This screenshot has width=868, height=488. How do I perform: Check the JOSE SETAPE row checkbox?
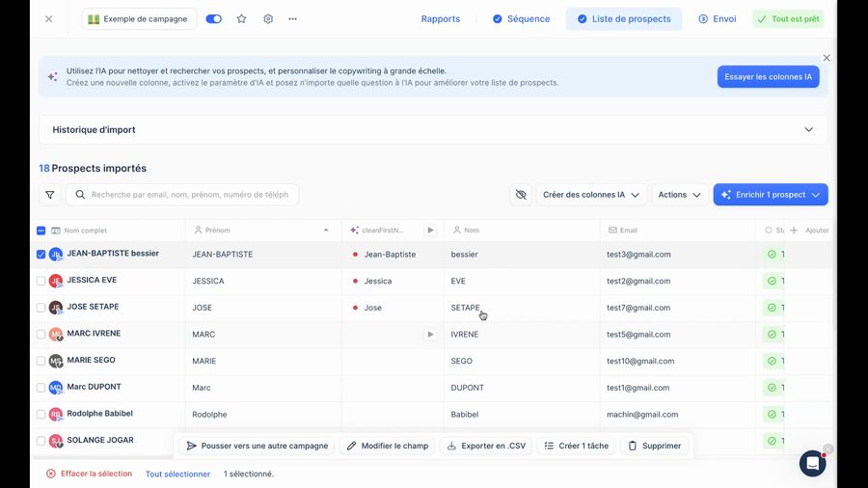pyautogui.click(x=41, y=308)
